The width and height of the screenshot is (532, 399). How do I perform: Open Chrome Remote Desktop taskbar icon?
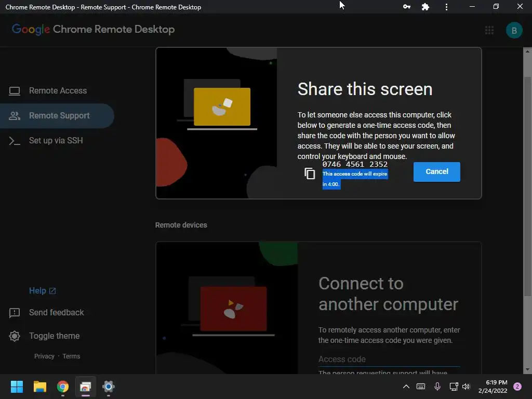click(86, 387)
